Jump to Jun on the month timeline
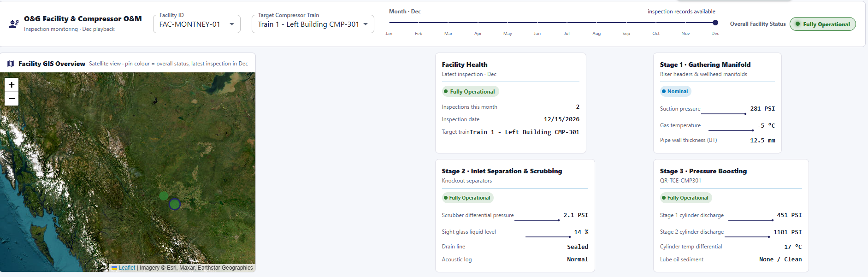This screenshot has width=868, height=277. [537, 34]
